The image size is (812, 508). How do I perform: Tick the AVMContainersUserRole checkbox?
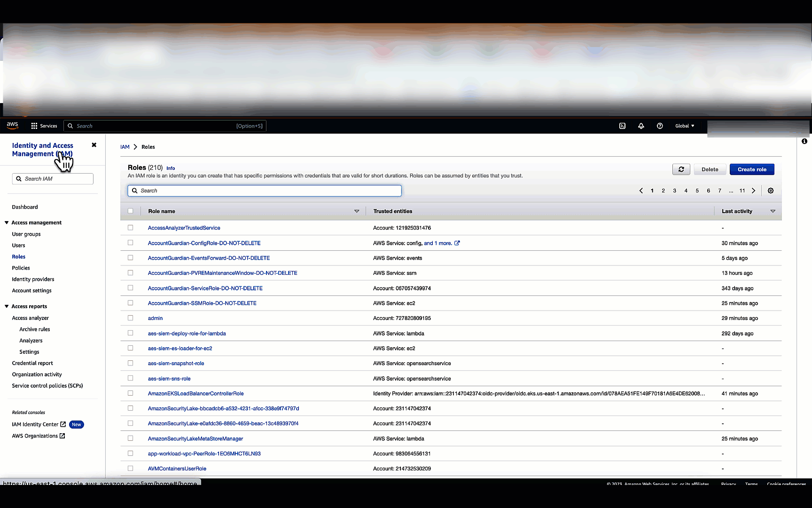point(130,468)
